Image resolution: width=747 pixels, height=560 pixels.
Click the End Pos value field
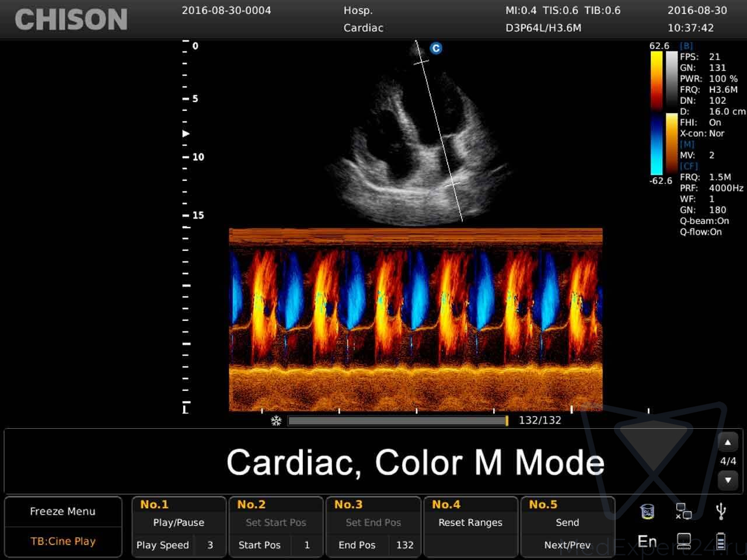(x=404, y=545)
